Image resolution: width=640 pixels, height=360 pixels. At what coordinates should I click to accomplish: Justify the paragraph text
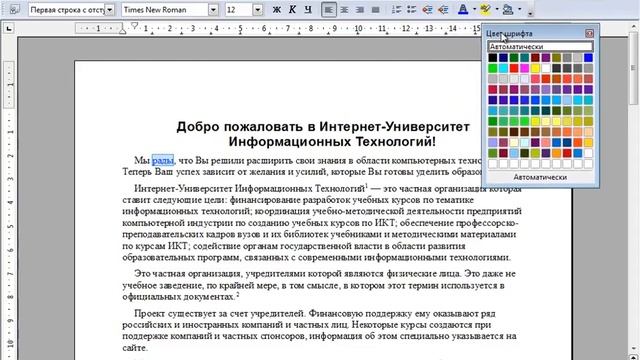[376, 10]
